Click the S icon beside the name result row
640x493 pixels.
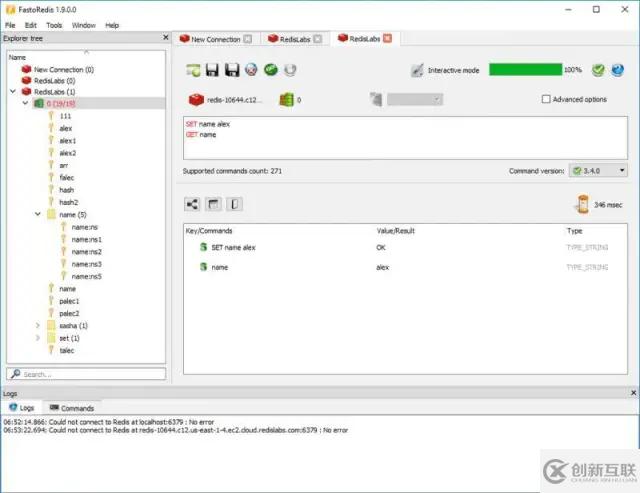[203, 267]
